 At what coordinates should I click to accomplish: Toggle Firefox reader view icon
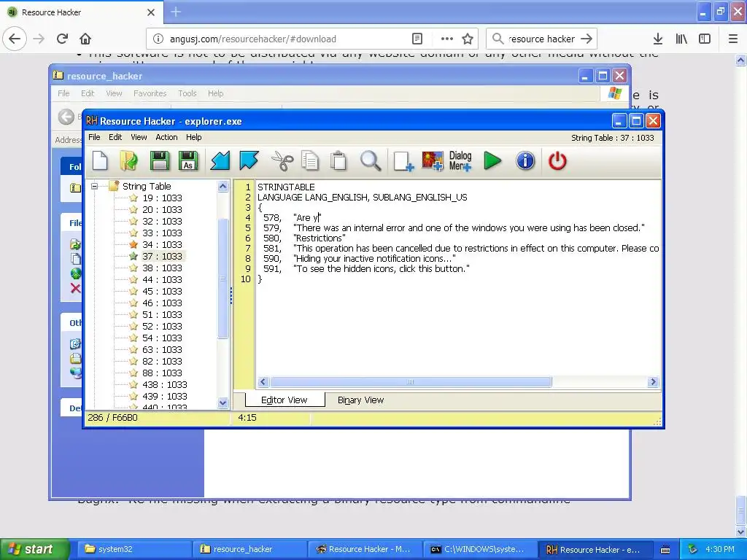point(417,39)
